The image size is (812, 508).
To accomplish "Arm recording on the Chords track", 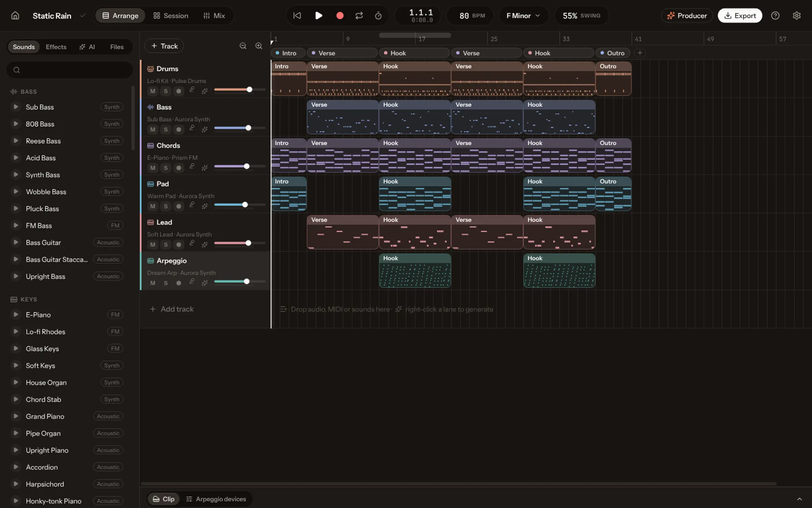I will pyautogui.click(x=179, y=168).
